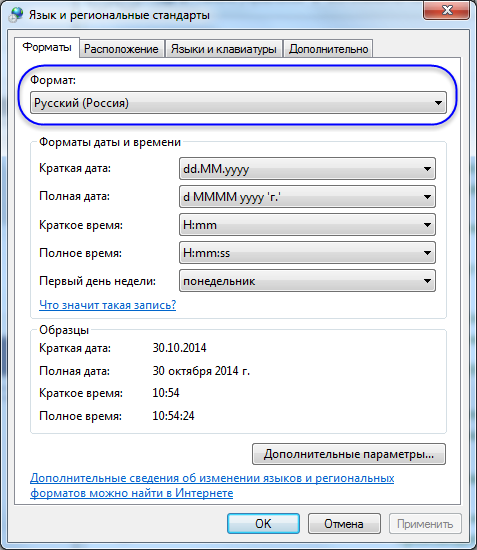Click the Формат: label above the dropdown
Viewport: 477px width, 550px height.
pos(53,80)
